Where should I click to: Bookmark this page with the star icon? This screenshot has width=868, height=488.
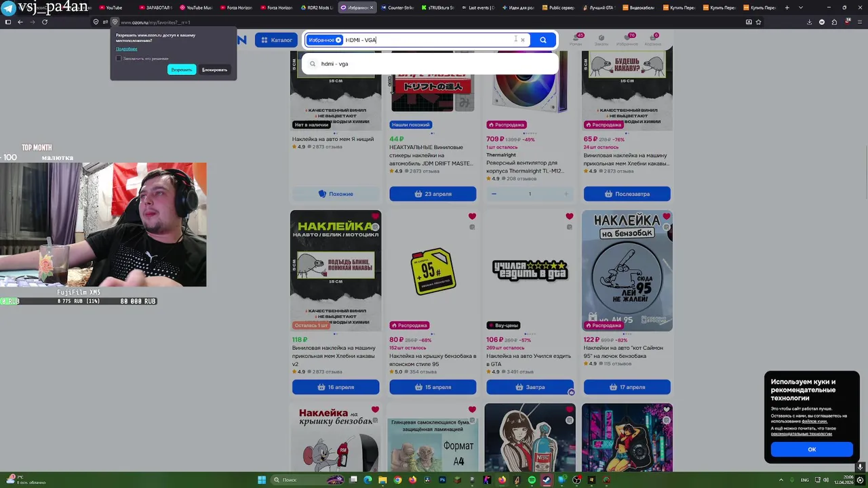(758, 22)
